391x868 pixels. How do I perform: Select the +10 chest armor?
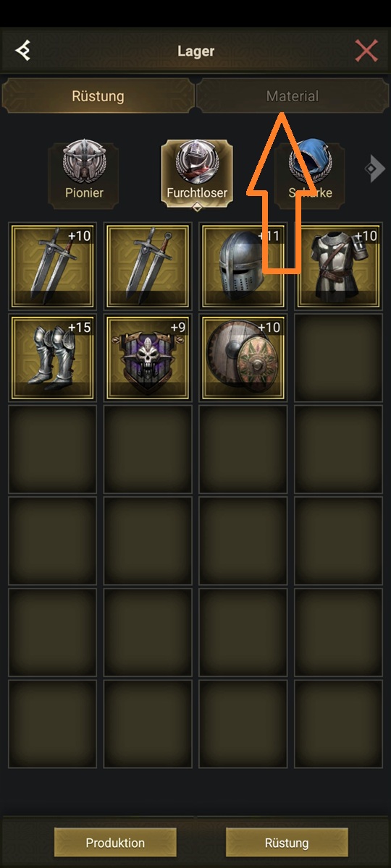tap(339, 265)
